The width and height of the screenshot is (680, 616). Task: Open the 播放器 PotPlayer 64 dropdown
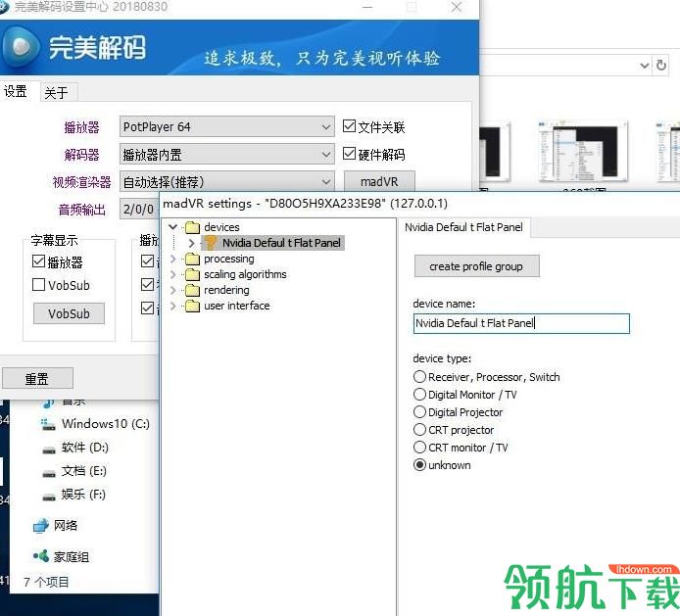226,127
